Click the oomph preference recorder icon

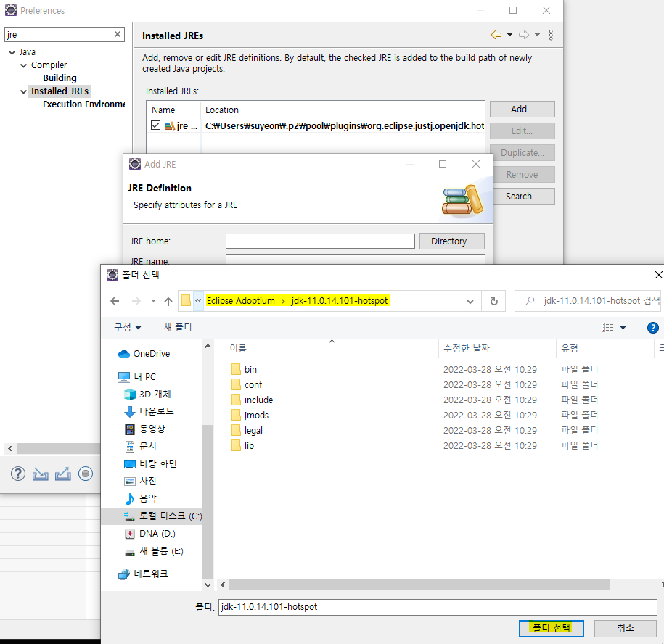(x=86, y=474)
